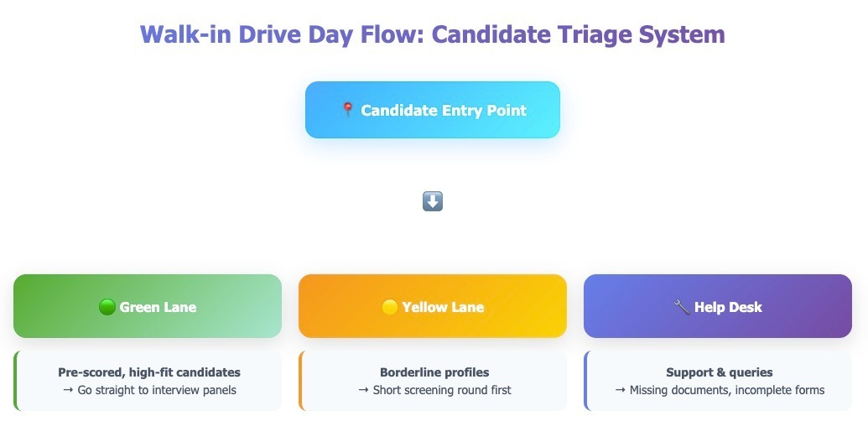Click the wrench icon on Help Desk

682,307
